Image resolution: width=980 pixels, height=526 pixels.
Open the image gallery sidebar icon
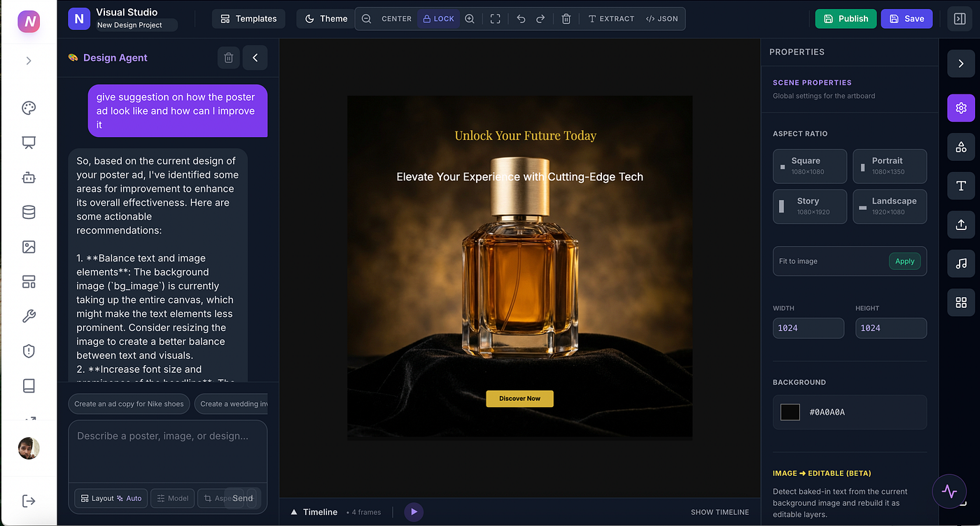(29, 247)
